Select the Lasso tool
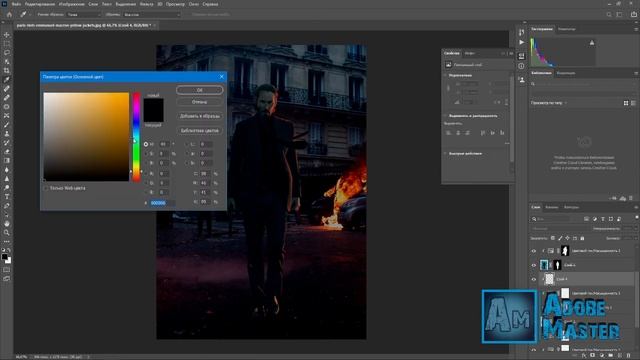 point(7,53)
